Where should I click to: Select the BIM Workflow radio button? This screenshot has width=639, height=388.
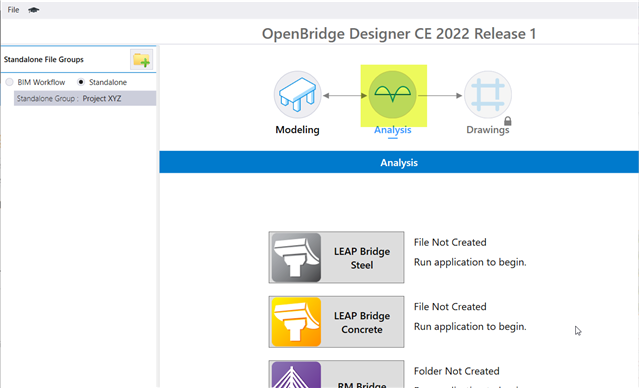[x=9, y=82]
